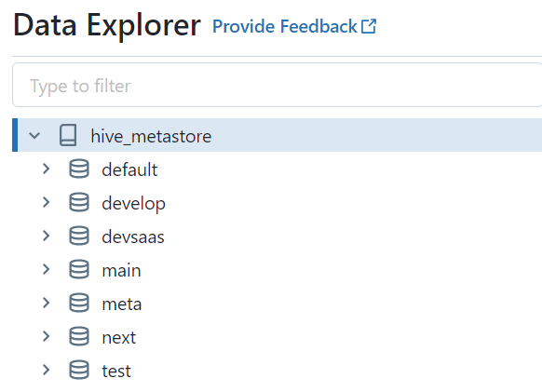The image size is (542, 392).
Task: Expand the meta database chevron
Action: pyautogui.click(x=46, y=303)
